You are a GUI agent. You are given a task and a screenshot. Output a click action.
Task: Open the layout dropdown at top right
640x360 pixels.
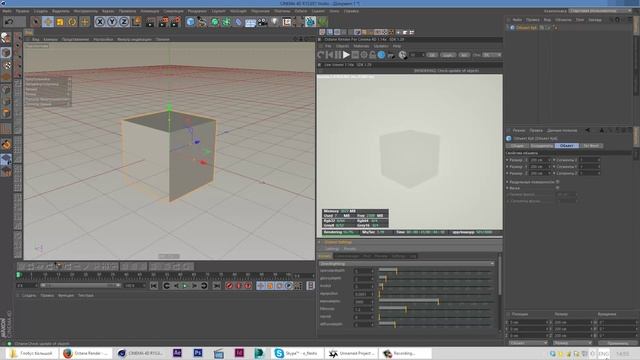pos(600,11)
